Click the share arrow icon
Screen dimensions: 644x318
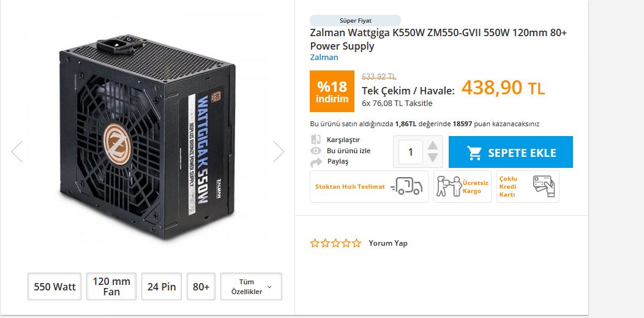(316, 162)
